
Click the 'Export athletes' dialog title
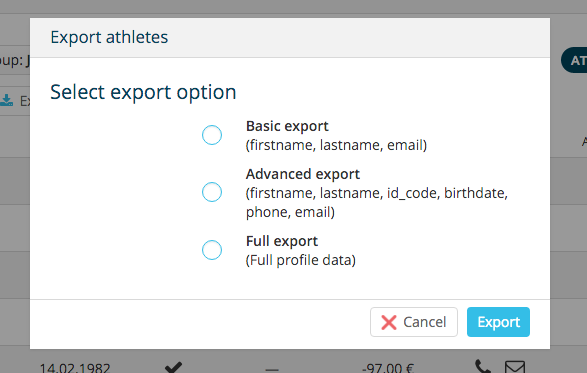(109, 37)
